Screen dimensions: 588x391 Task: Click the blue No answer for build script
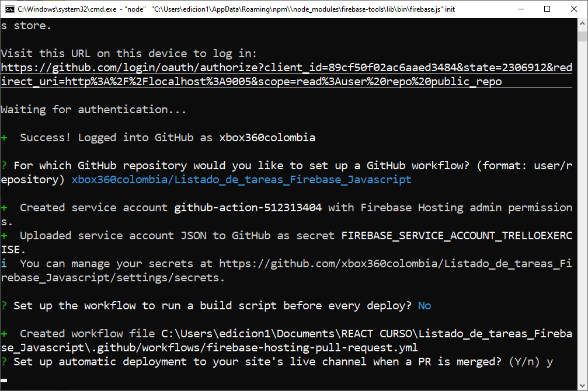click(425, 305)
